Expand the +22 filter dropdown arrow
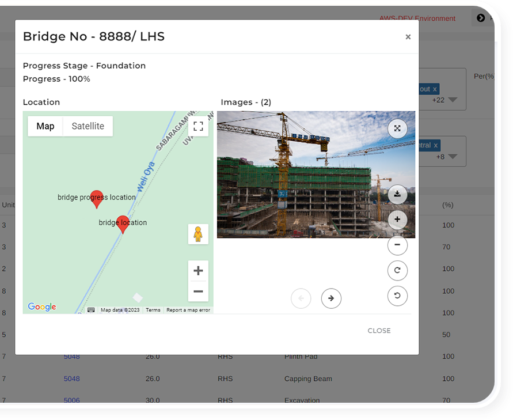Screen dimensions: 513x420 453,100
